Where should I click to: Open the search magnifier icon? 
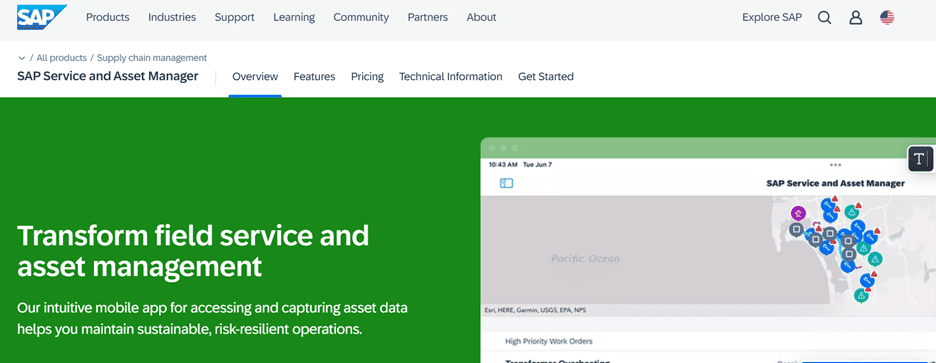[x=824, y=17]
